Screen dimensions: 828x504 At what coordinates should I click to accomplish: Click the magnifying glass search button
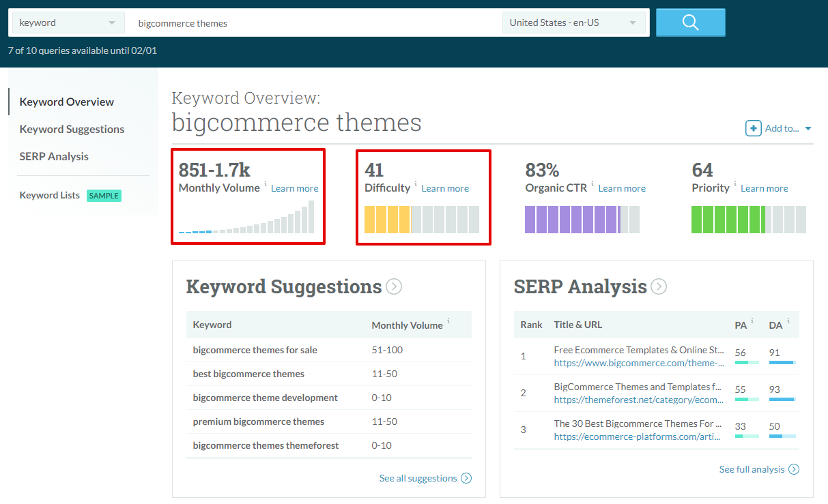(x=690, y=23)
